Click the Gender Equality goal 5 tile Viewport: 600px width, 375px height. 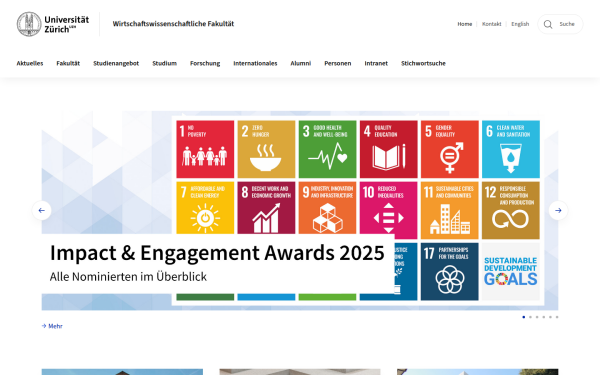coord(450,149)
